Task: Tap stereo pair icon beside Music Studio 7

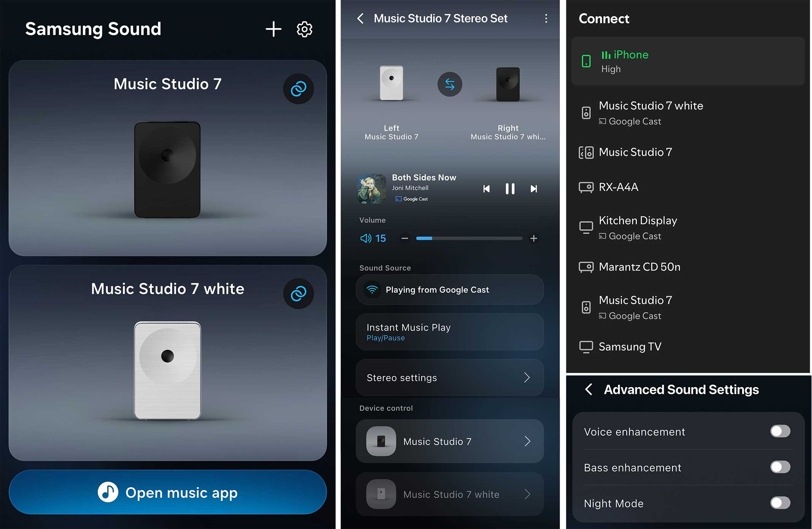Action: 586,153
